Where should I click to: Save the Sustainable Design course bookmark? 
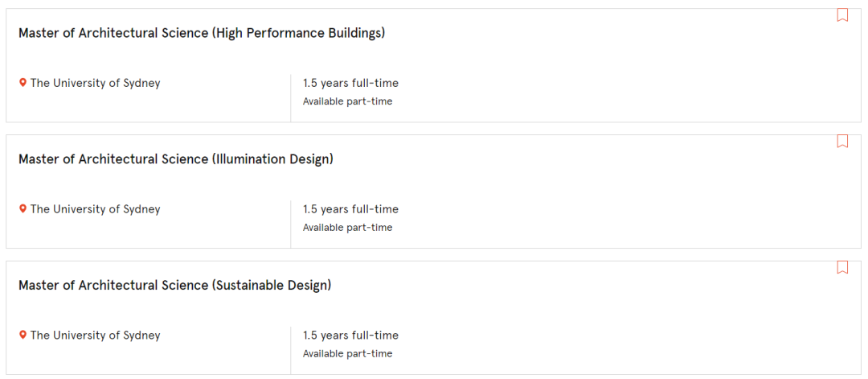[x=842, y=267]
